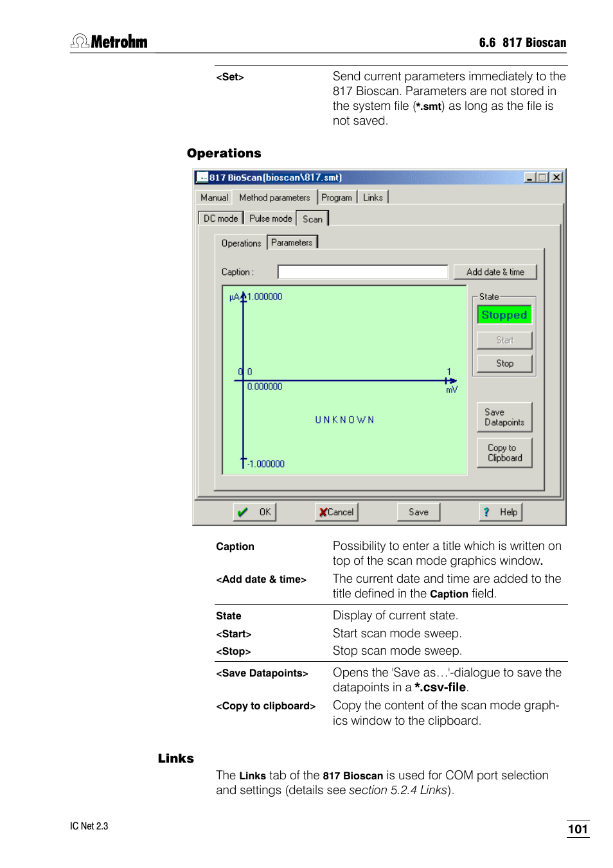Open the Program tab

337,197
